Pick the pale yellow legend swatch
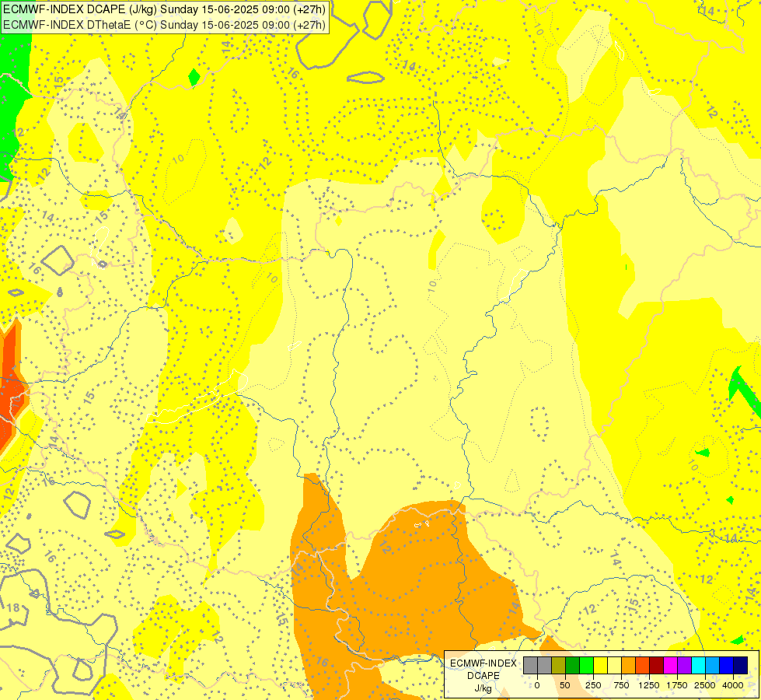761x700 pixels. (x=614, y=666)
